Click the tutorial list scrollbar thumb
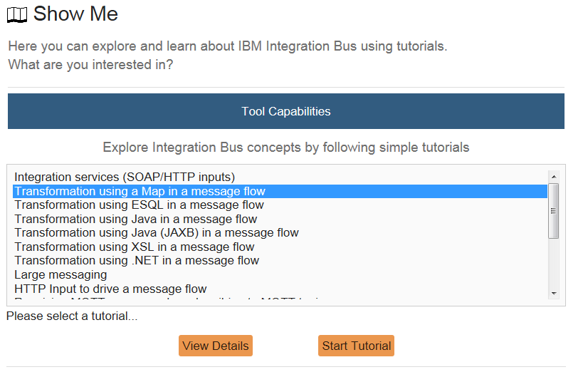 [553, 210]
